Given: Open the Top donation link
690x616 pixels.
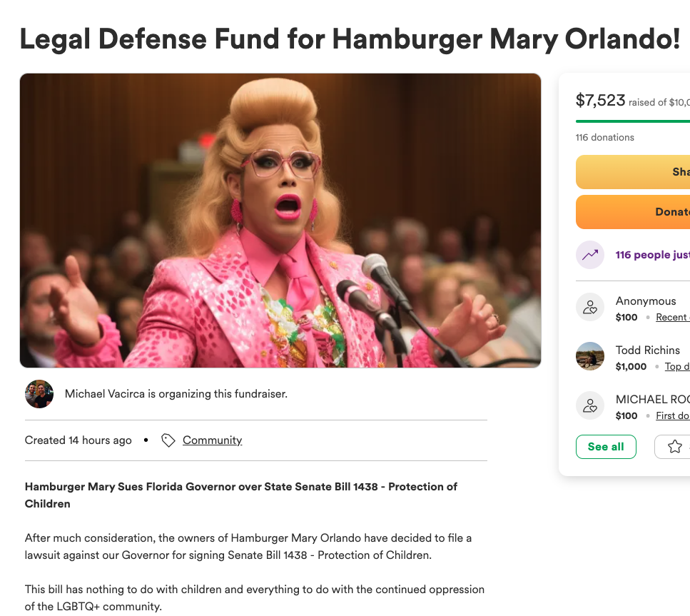Looking at the screenshot, I should [x=676, y=367].
